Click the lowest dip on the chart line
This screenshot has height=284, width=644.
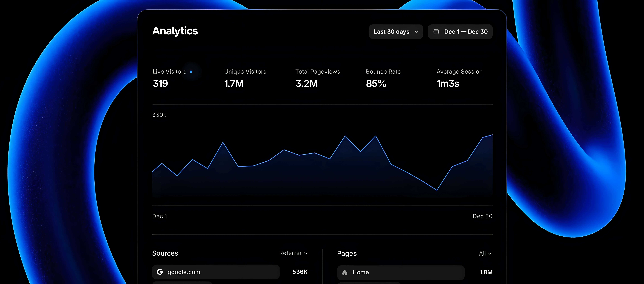pos(437,190)
